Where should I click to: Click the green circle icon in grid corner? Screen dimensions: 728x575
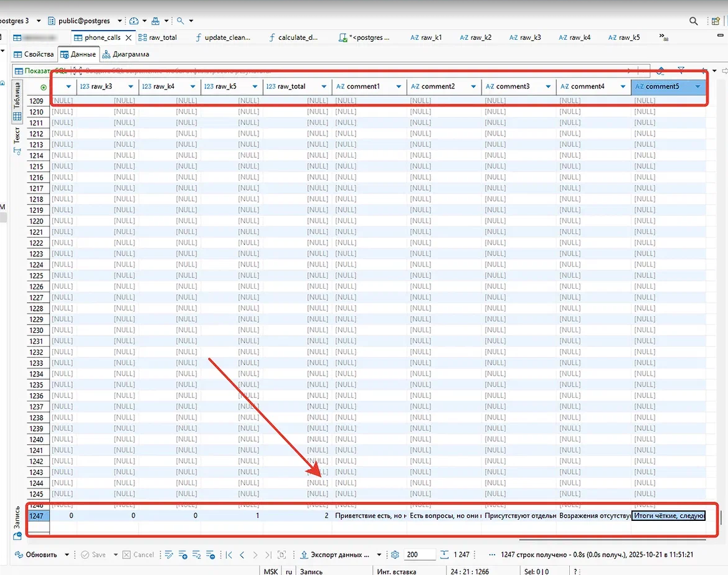pos(43,87)
